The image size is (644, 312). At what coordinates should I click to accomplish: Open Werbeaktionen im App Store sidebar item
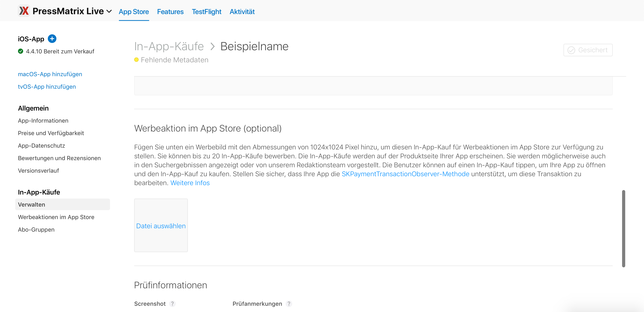click(x=56, y=217)
